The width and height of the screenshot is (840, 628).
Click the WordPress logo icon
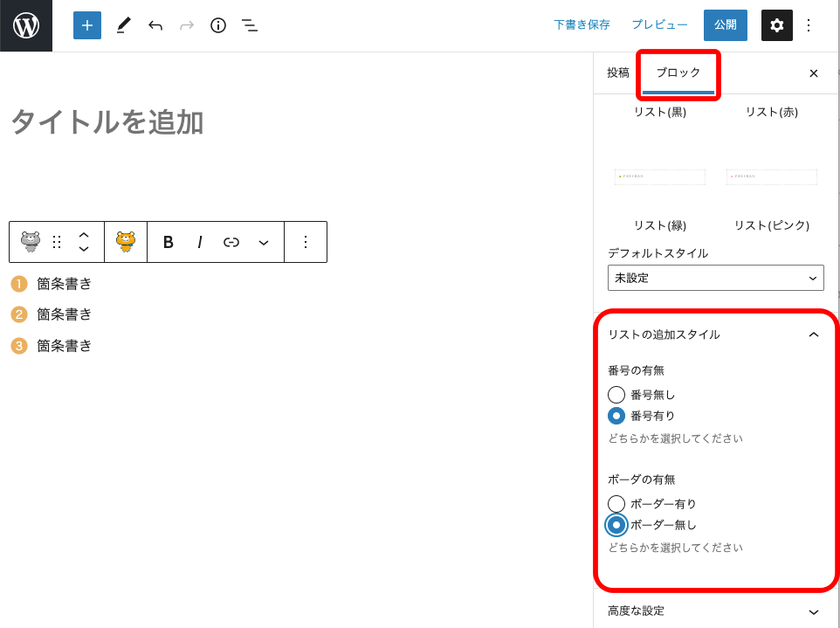tap(26, 25)
